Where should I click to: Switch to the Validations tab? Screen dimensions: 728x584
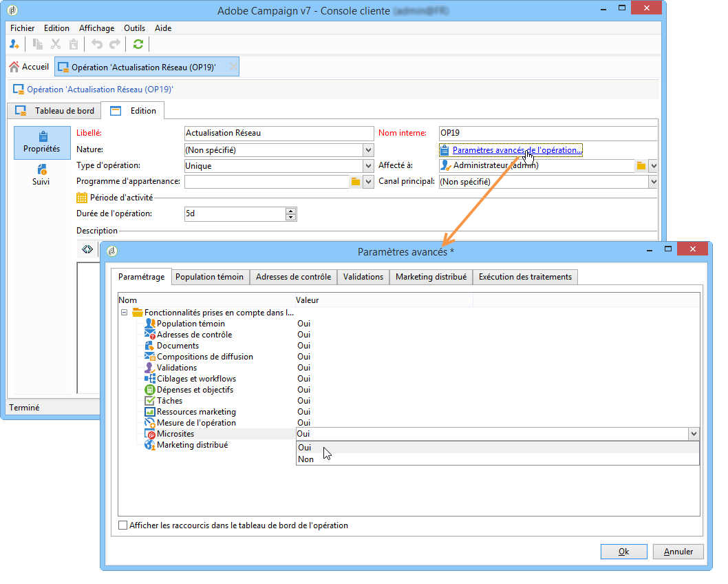tap(363, 277)
